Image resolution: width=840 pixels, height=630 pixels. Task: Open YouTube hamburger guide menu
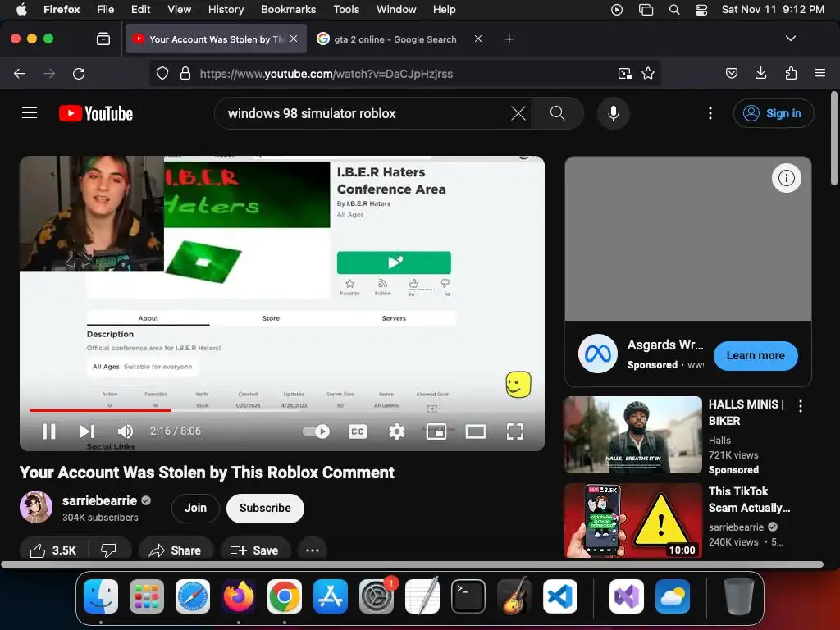click(30, 113)
